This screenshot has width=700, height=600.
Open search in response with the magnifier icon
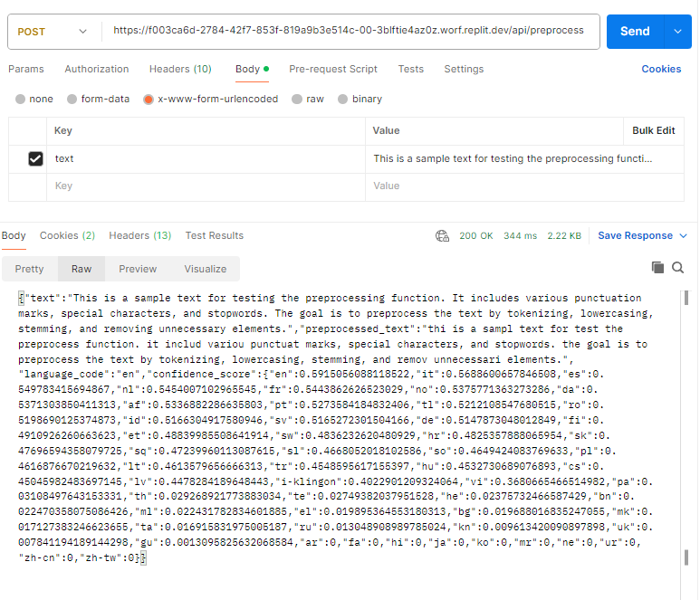point(677,268)
